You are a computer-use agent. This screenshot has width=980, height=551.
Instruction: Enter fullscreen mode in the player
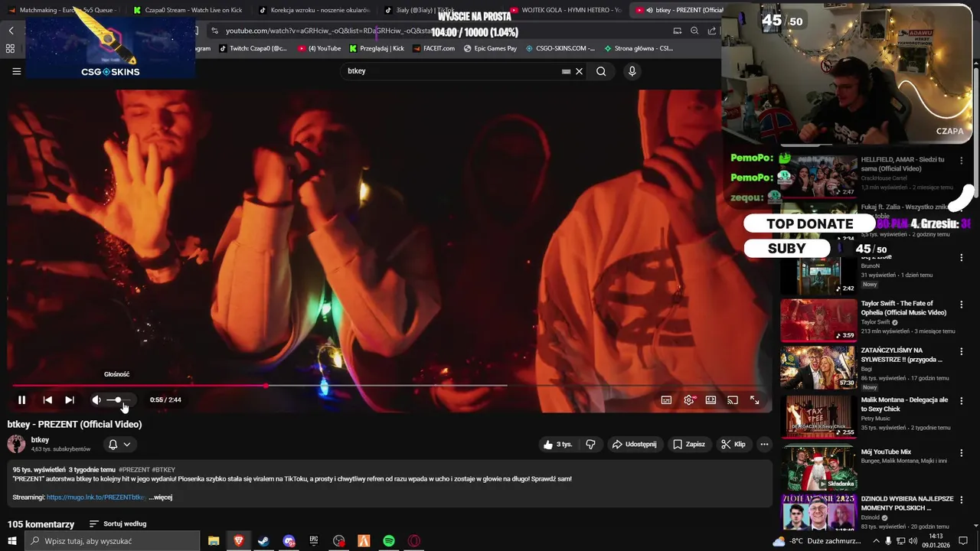[754, 399]
